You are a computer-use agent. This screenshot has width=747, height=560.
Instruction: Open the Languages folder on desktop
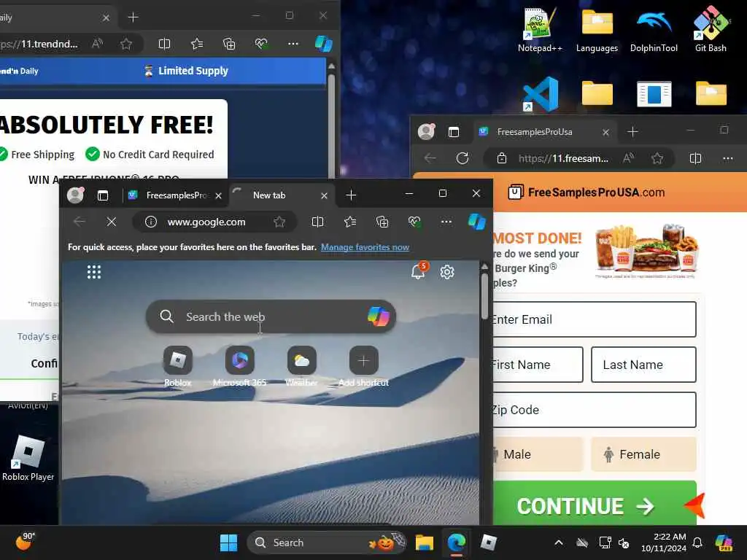(597, 30)
